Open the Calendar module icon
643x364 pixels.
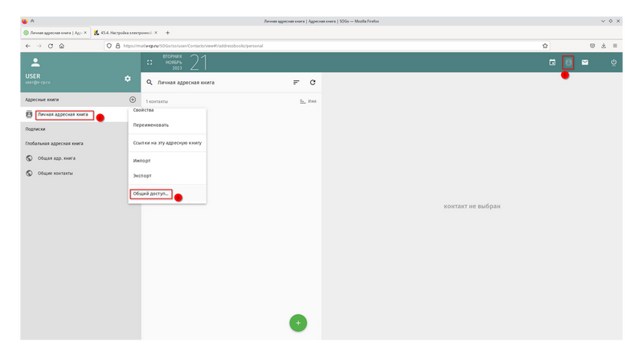(x=552, y=62)
